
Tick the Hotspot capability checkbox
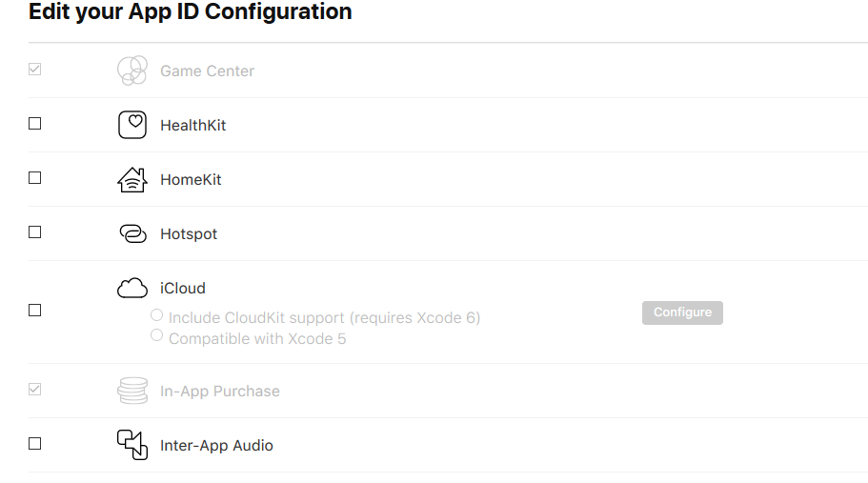[35, 232]
